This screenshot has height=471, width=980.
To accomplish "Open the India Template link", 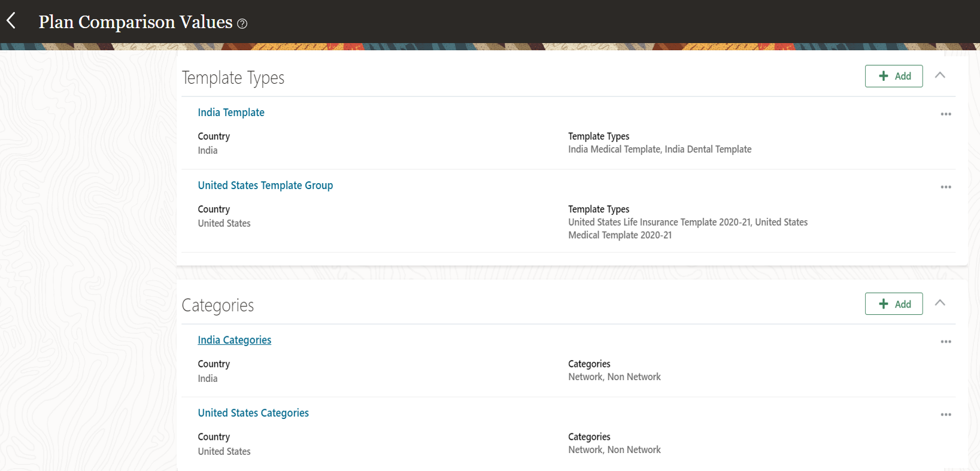I will 231,113.
